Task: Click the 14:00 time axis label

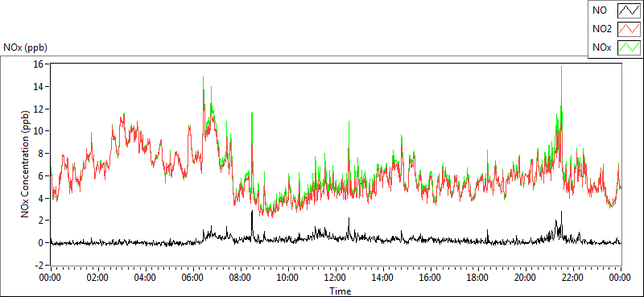Action: pyautogui.click(x=383, y=278)
